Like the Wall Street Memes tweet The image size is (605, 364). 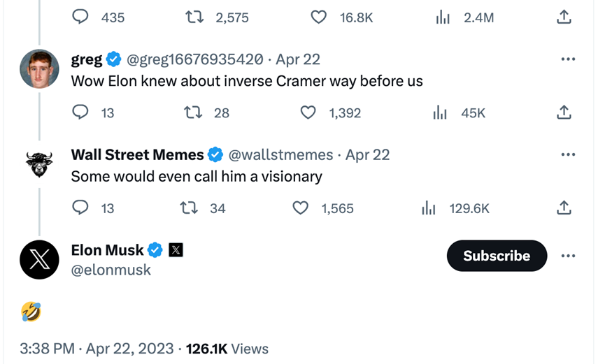(301, 208)
